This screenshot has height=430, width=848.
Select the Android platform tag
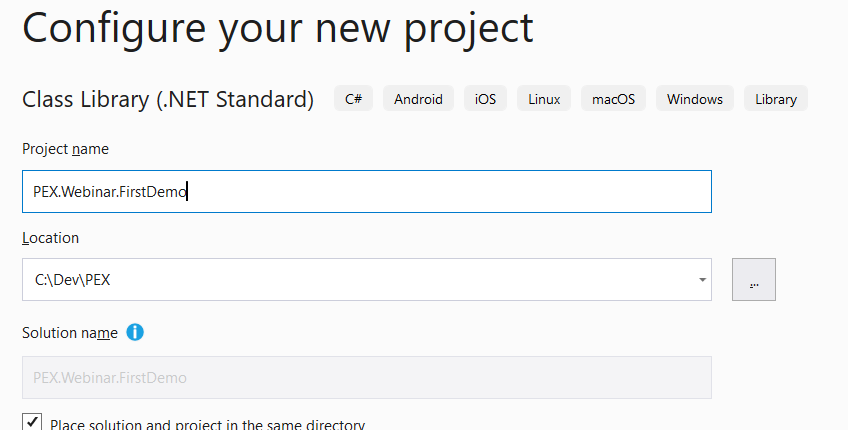tap(418, 99)
